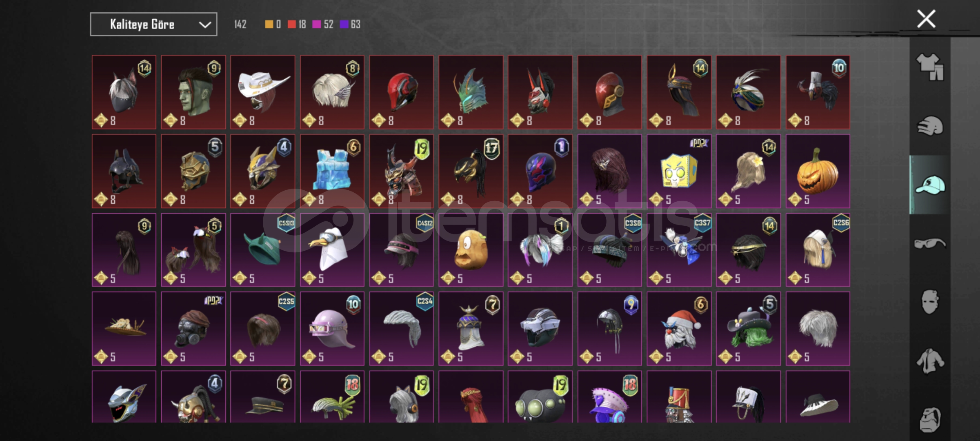980x441 pixels.
Task: Pick the ice block helmet item
Action: coord(332,171)
